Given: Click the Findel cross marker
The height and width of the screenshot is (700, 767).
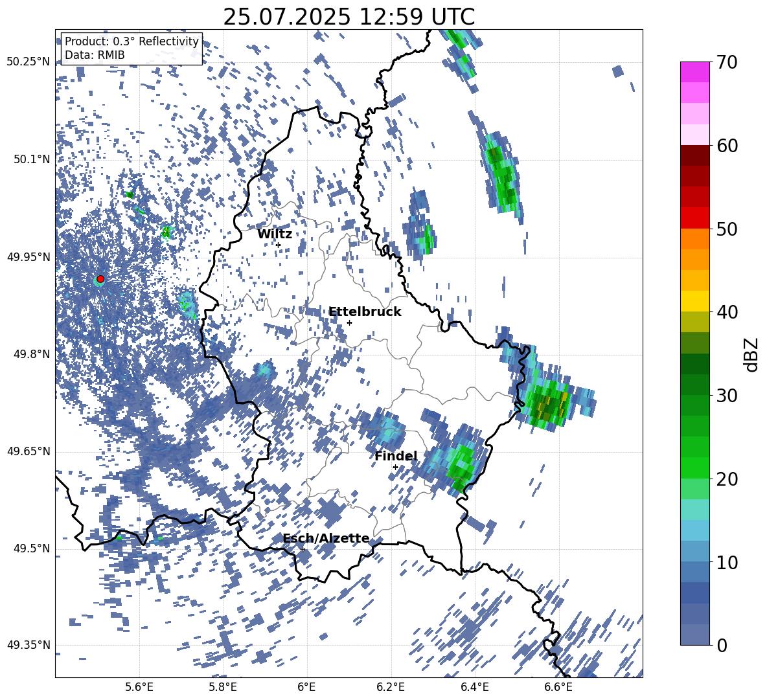Looking at the screenshot, I should pos(395,468).
